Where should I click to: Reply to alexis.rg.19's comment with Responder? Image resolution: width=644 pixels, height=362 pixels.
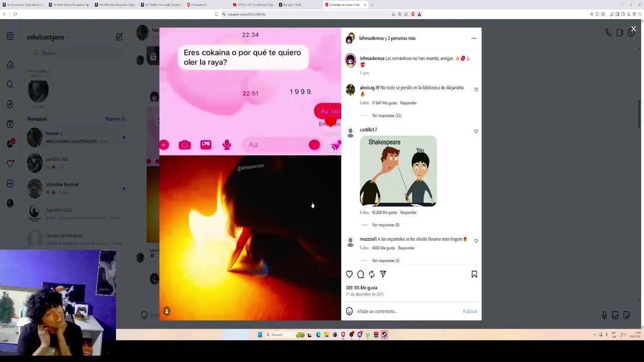click(408, 103)
